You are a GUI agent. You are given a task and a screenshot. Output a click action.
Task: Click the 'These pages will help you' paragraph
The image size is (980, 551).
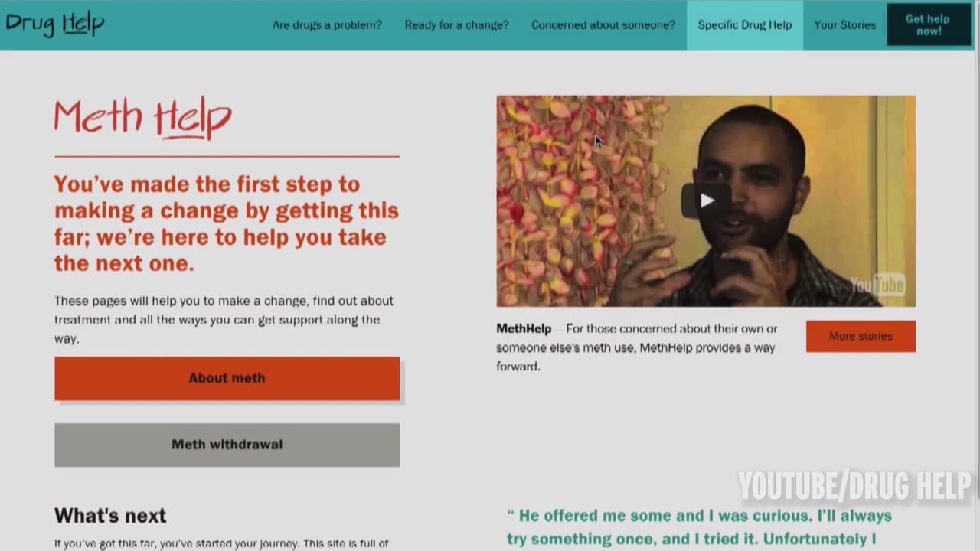tap(224, 320)
